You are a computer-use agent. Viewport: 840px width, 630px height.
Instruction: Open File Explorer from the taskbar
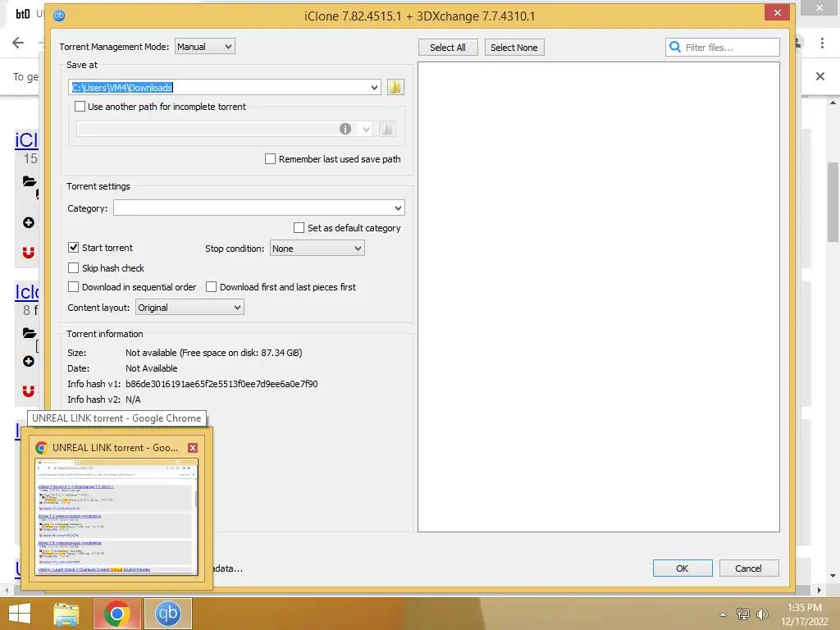66,614
